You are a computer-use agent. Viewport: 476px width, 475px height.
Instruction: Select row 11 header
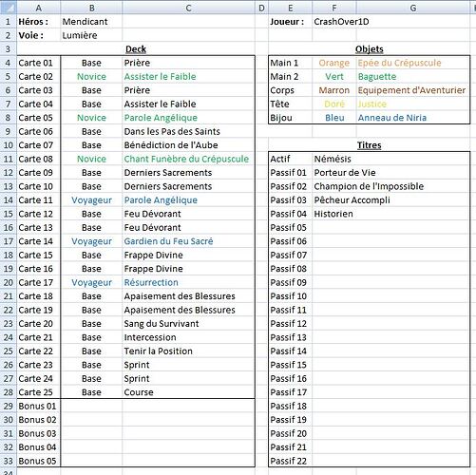[8, 159]
